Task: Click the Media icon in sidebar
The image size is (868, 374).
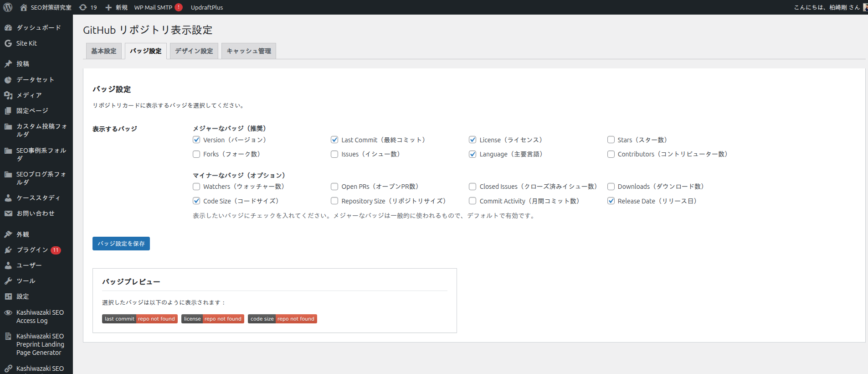Action: [8, 95]
